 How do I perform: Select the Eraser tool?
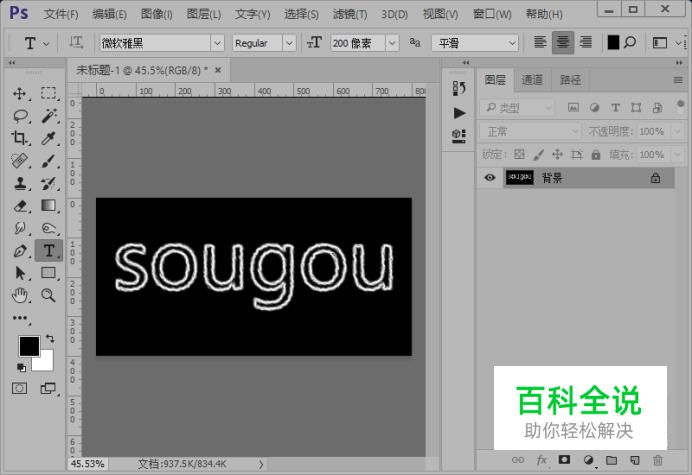(x=19, y=206)
